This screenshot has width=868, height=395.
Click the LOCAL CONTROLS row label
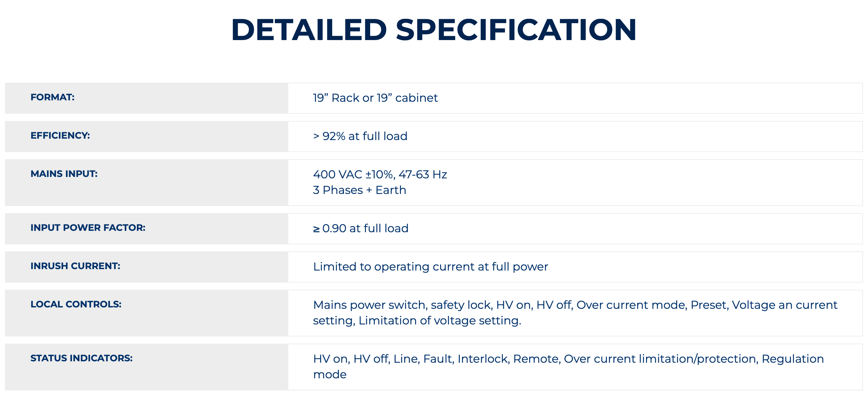tap(76, 304)
